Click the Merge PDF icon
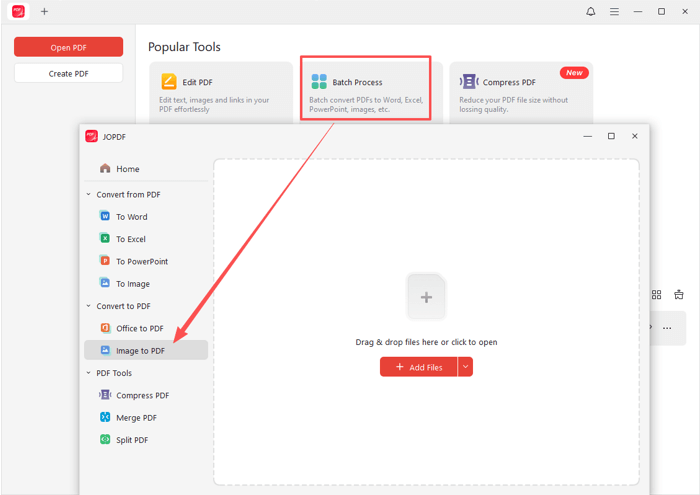Screen dimensions: 700x495 point(105,418)
